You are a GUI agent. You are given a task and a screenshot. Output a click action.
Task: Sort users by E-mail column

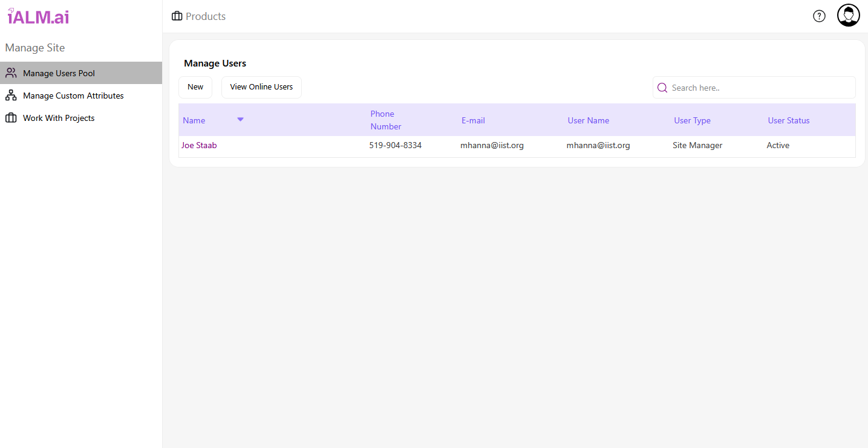coord(473,120)
